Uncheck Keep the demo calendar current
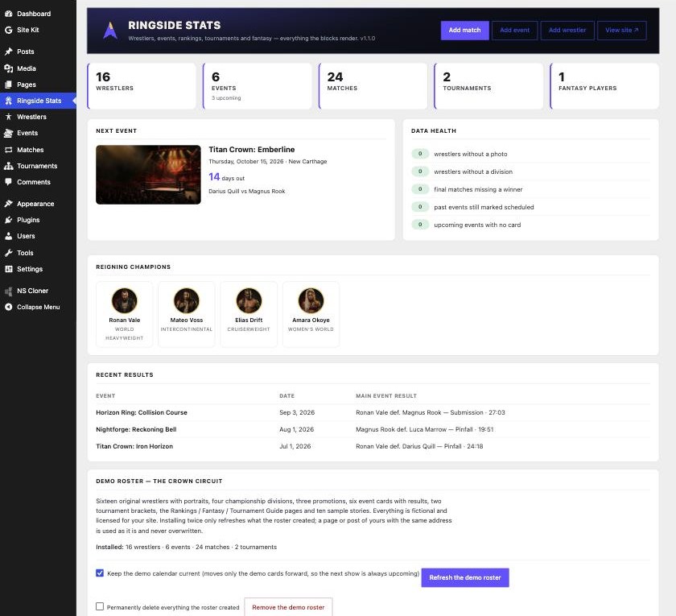The height and width of the screenshot is (616, 676). pyautogui.click(x=100, y=573)
